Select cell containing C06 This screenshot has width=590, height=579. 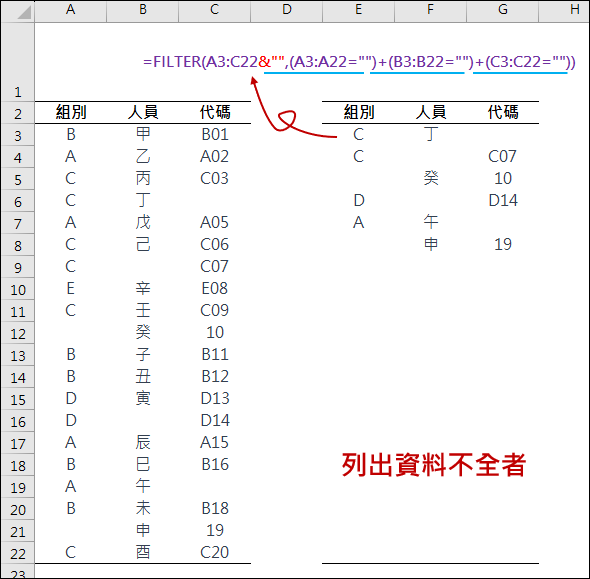point(214,244)
